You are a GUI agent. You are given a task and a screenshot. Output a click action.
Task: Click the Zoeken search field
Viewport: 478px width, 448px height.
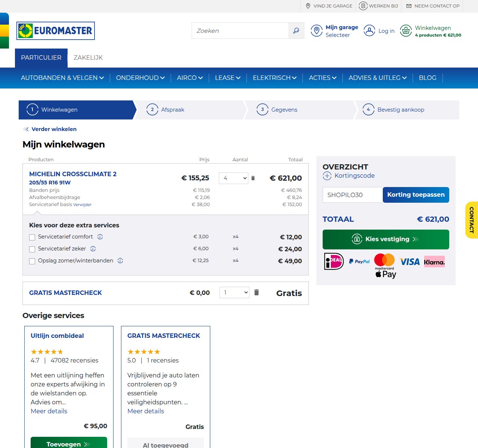240,31
